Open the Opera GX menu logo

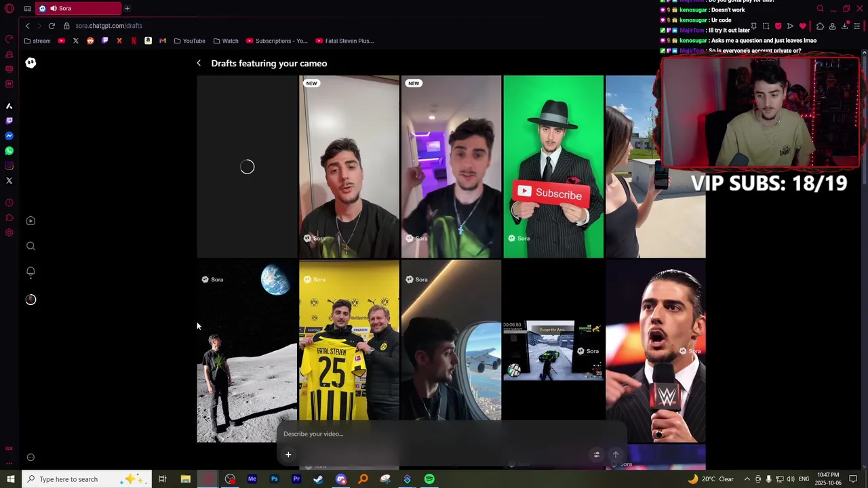point(9,8)
